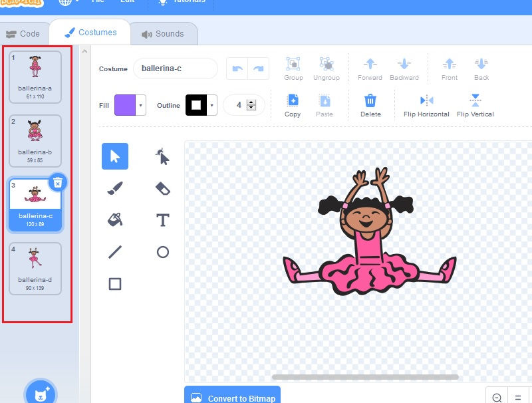Select the Rectangle tool
Screen dimensions: 532x403
115,284
